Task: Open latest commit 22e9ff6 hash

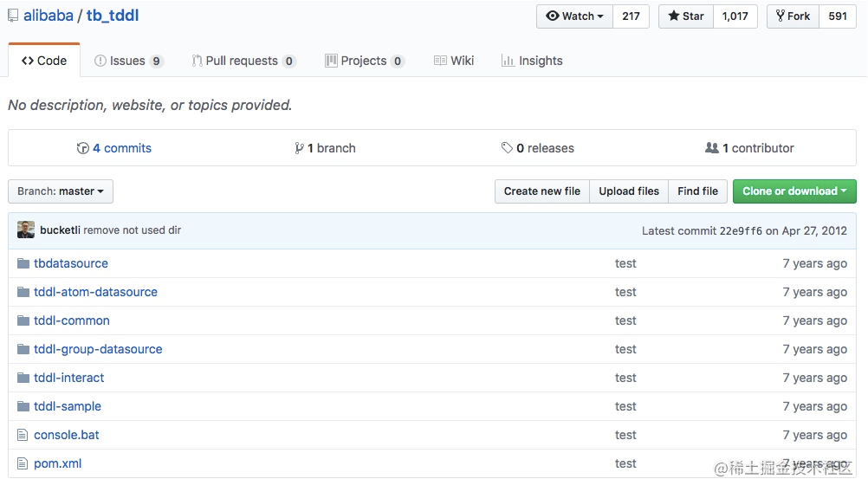Action: 741,230
